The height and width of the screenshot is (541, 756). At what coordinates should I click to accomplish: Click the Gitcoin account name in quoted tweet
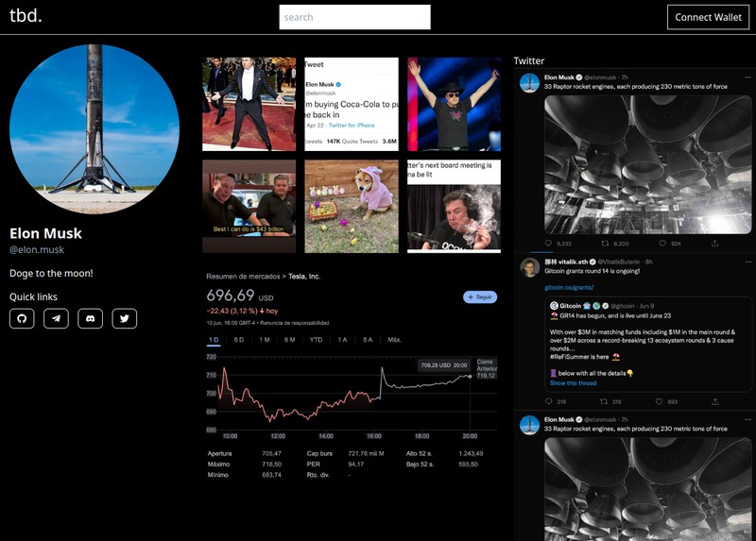click(570, 306)
